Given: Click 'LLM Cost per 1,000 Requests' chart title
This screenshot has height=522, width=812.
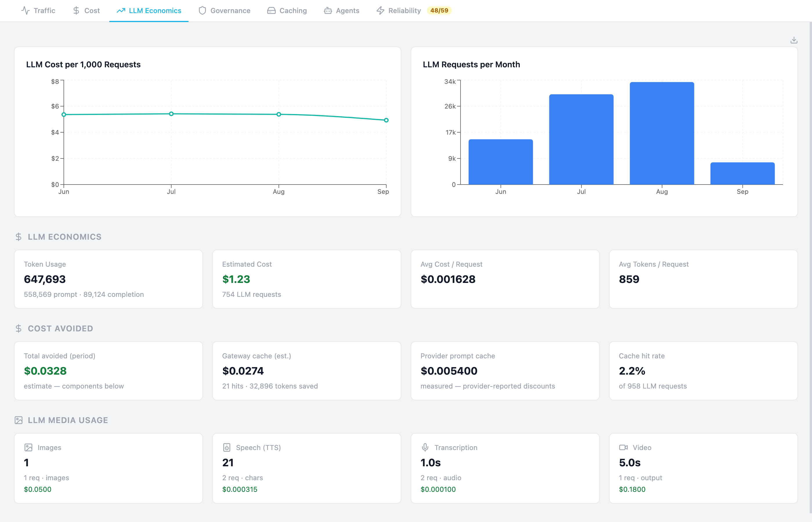Looking at the screenshot, I should 83,64.
